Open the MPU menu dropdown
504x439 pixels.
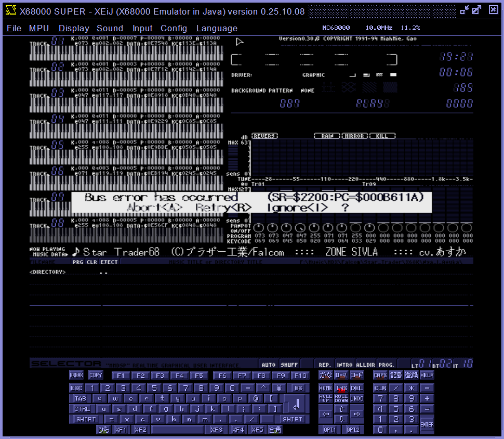click(x=39, y=28)
